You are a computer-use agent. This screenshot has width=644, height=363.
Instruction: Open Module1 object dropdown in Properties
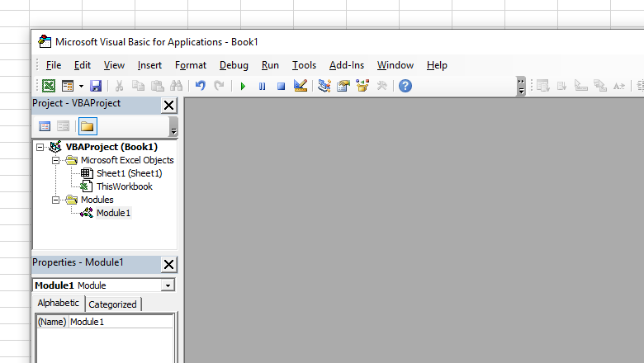168,285
